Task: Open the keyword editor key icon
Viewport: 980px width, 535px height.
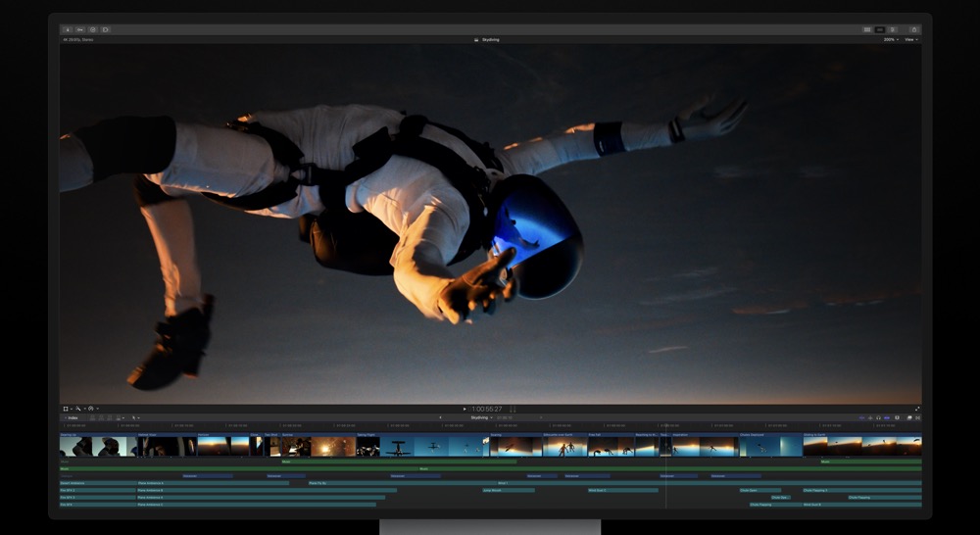Action: (x=80, y=29)
